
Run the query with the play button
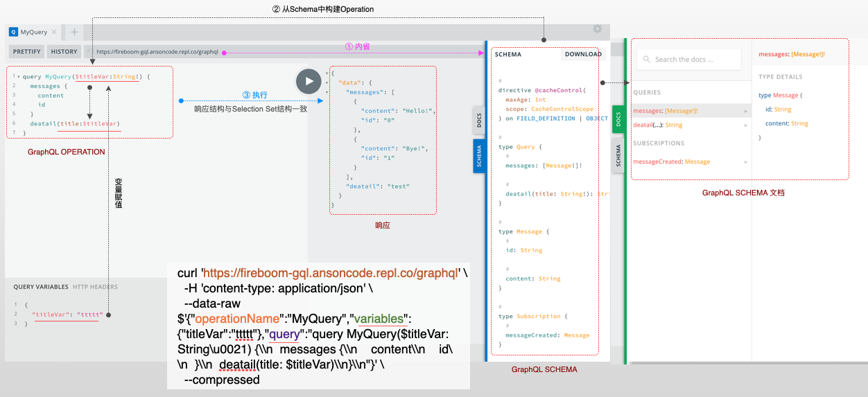[x=309, y=82]
